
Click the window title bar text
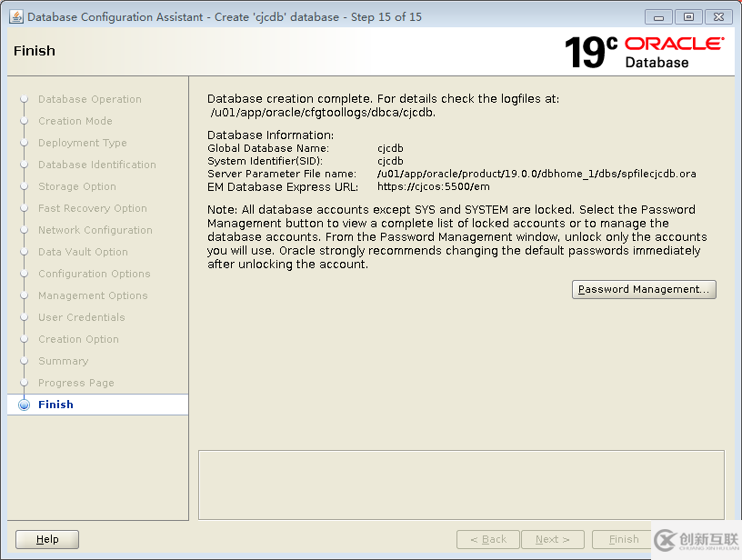[x=225, y=17]
